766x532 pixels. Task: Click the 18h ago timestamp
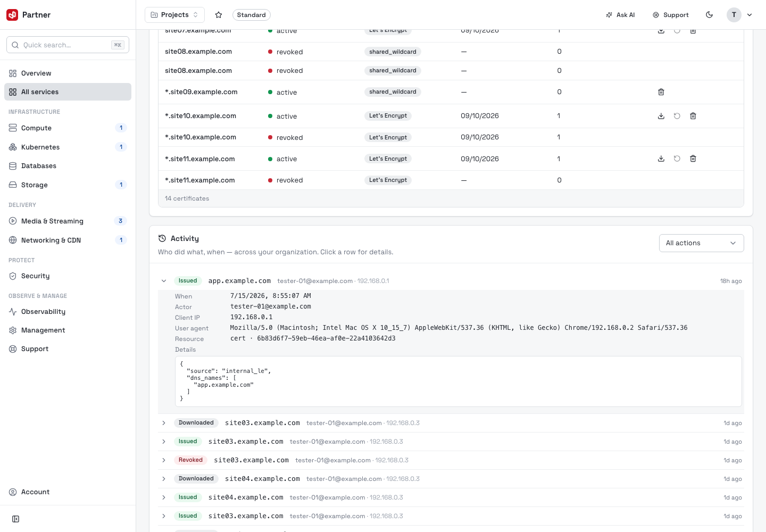(x=731, y=281)
